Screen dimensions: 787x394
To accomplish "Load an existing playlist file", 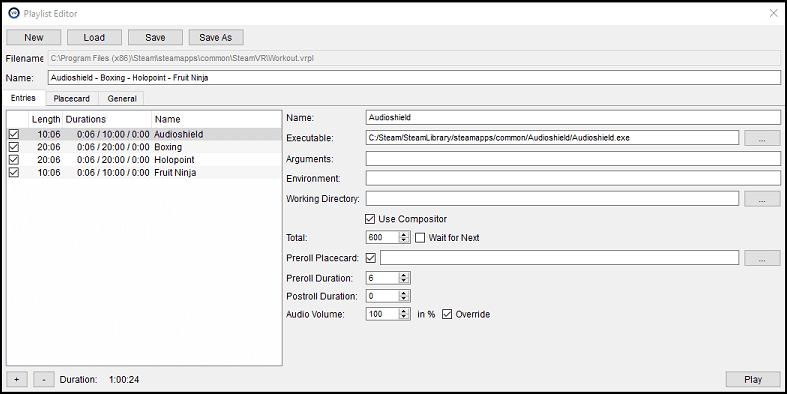I will click(94, 37).
